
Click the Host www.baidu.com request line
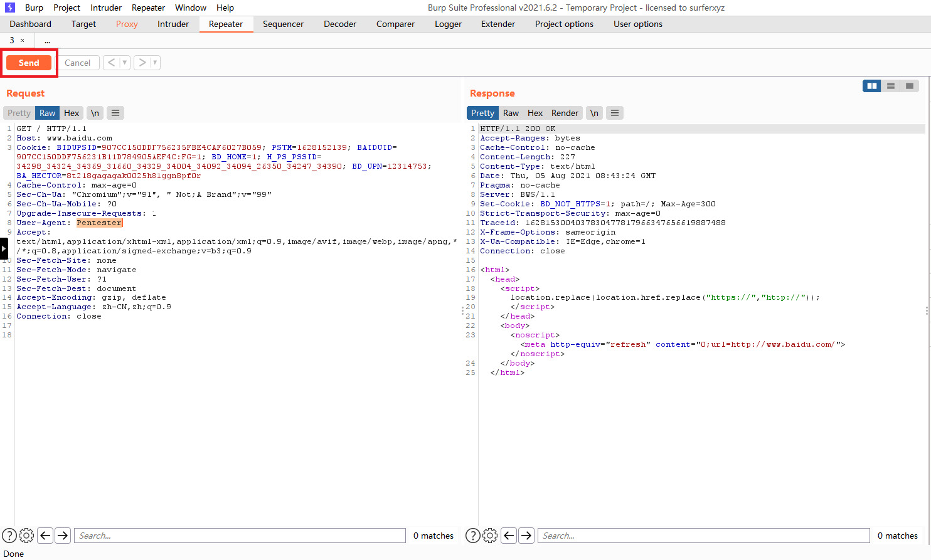tap(64, 138)
